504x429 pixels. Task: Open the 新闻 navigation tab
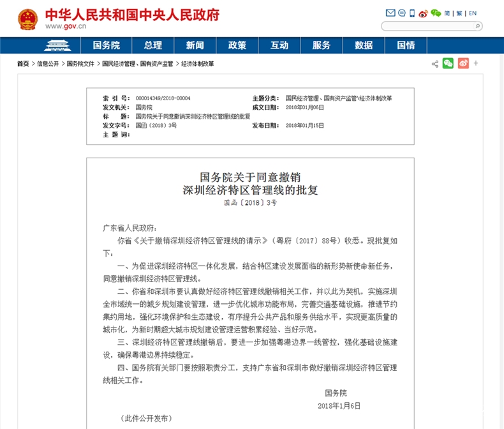coord(195,45)
